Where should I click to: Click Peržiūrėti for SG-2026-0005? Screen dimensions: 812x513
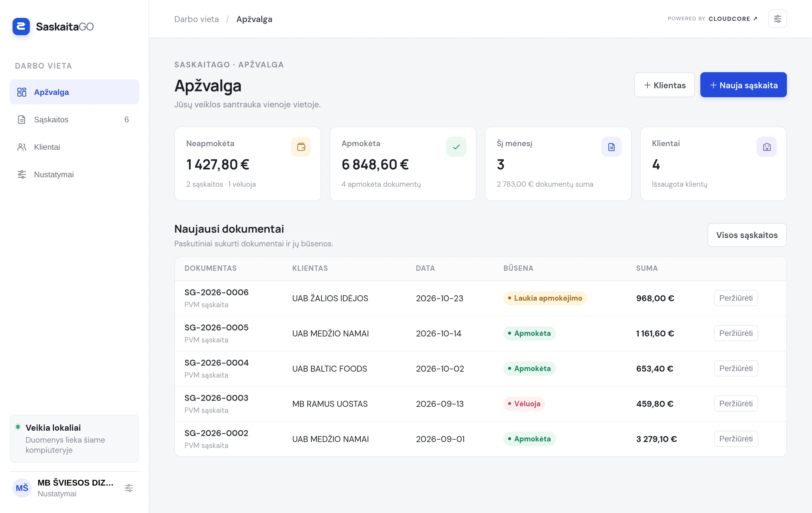tap(736, 333)
